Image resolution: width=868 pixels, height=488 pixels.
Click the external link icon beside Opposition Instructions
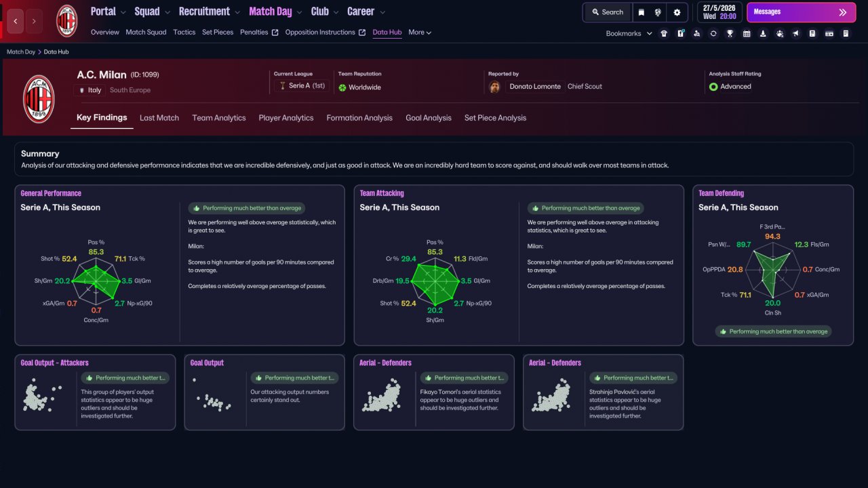coord(362,33)
